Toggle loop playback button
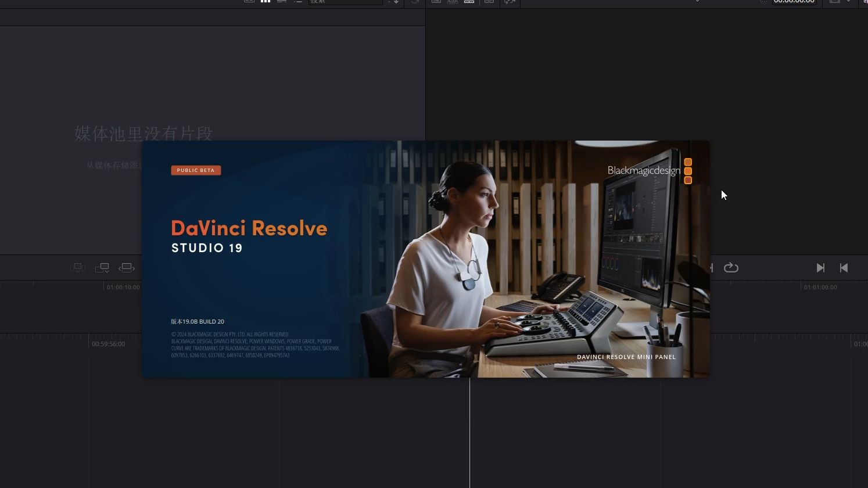Screen dimensions: 868x488 tap(731, 268)
